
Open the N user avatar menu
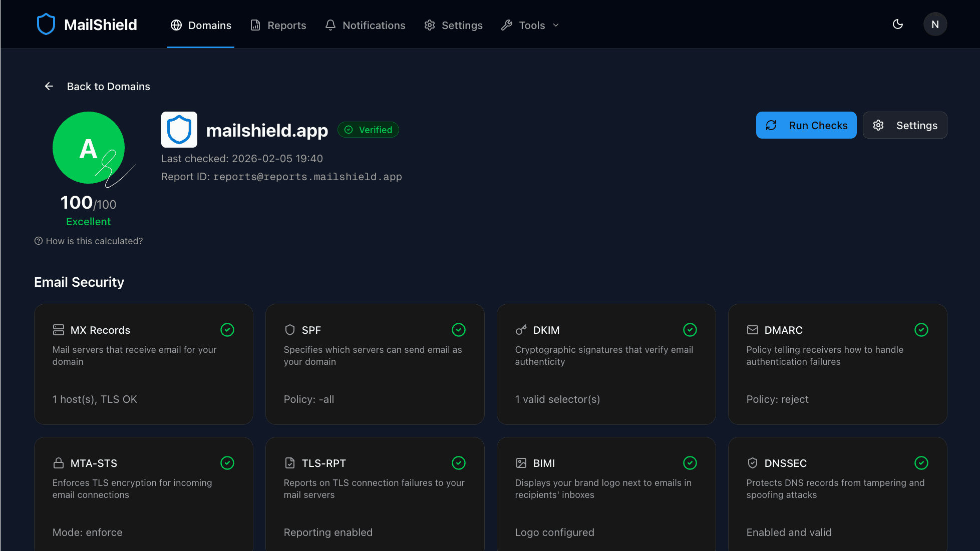(x=935, y=25)
